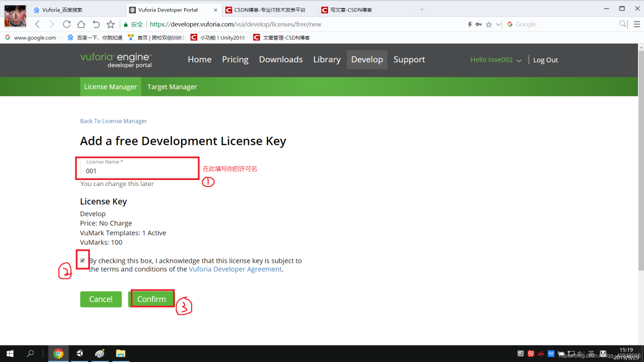Open the Windows Start menu
644x362 pixels.
pyautogui.click(x=10, y=353)
